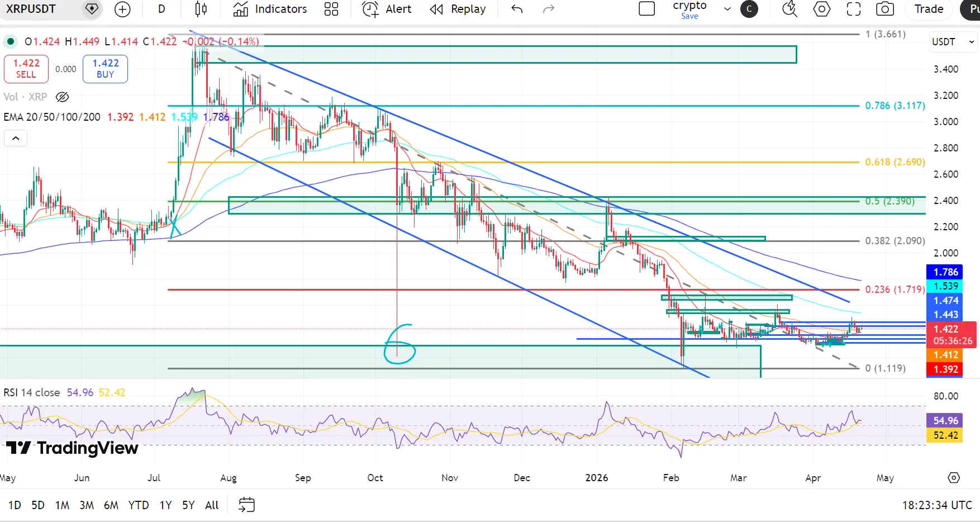Click the red 1.422 current price label
This screenshot has width=980, height=522.
coord(952,335)
